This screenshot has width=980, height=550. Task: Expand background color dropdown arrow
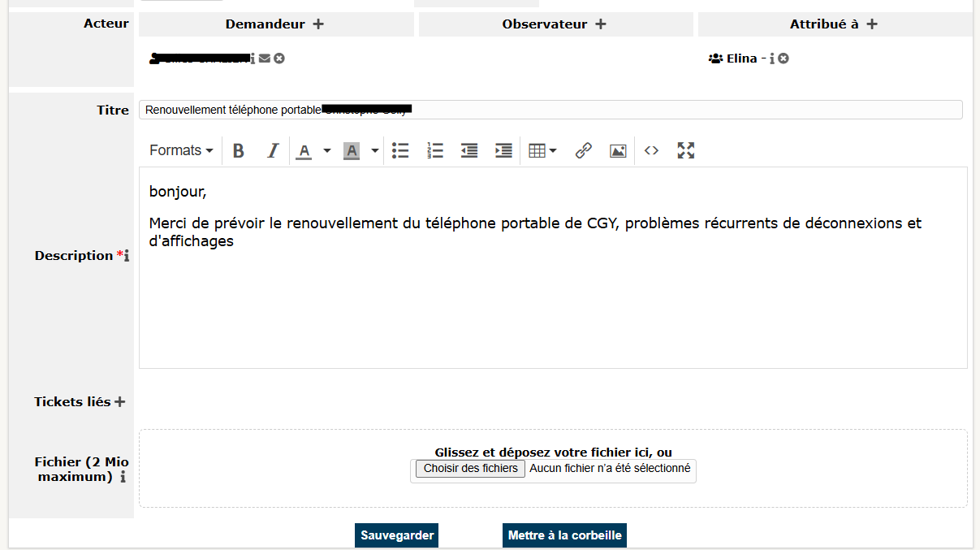point(375,150)
